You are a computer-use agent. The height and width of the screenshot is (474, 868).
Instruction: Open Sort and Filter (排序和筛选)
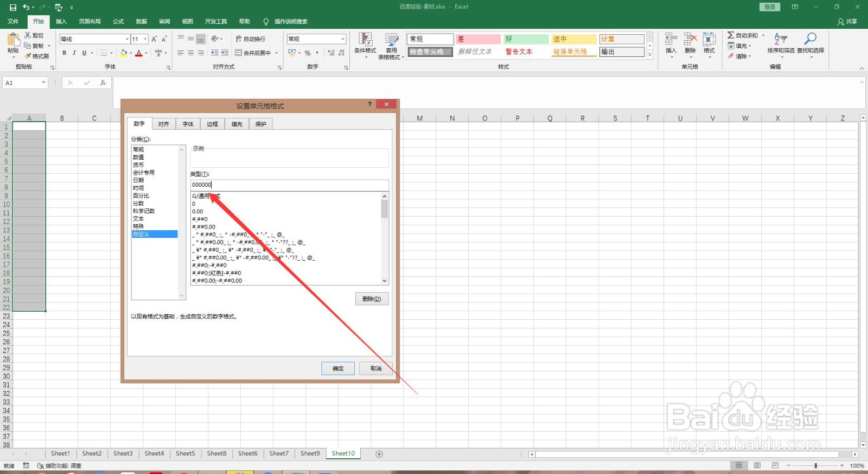(x=781, y=45)
